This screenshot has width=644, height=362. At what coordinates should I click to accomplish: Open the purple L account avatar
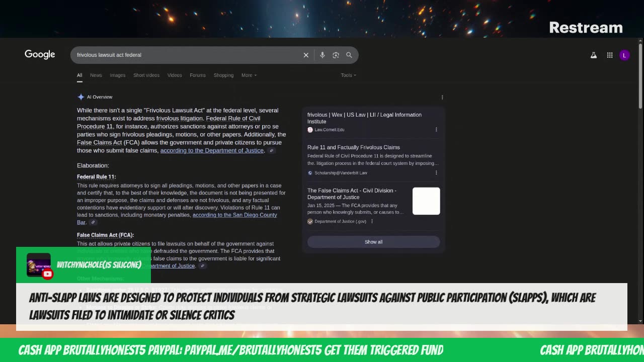coord(624,55)
